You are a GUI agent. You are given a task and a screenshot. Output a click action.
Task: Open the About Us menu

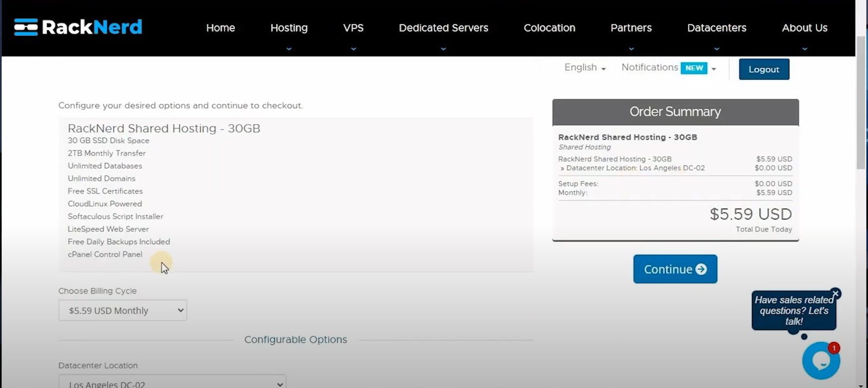tap(805, 28)
